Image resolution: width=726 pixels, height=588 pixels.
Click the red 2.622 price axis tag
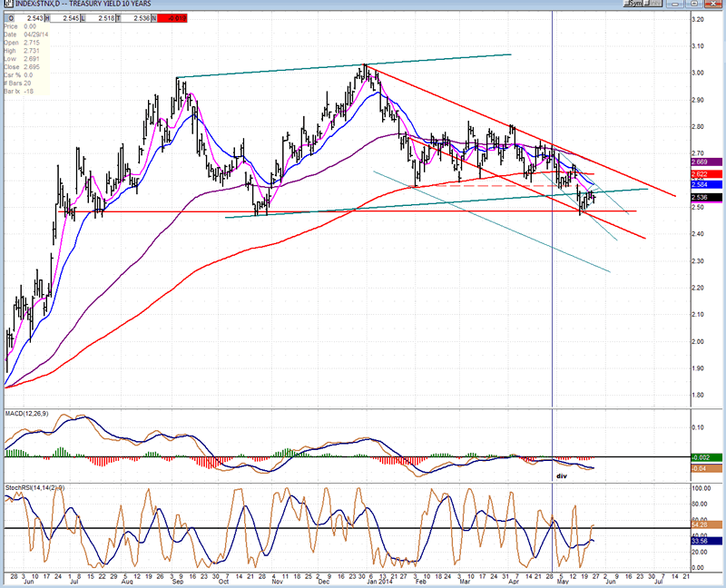tap(704, 173)
